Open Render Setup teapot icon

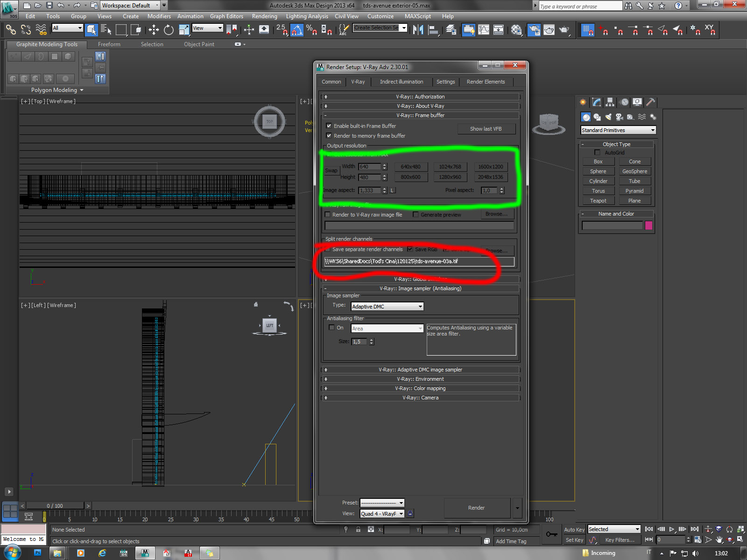click(x=534, y=30)
